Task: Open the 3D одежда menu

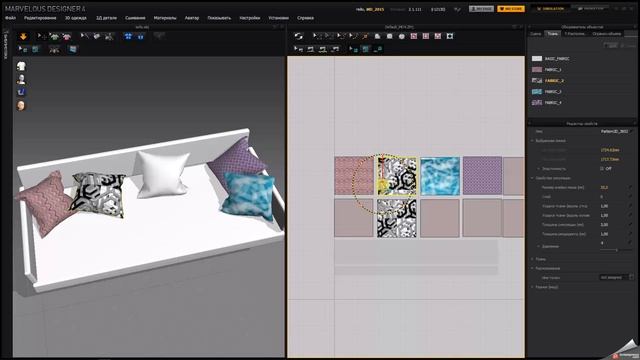Action: (76, 18)
